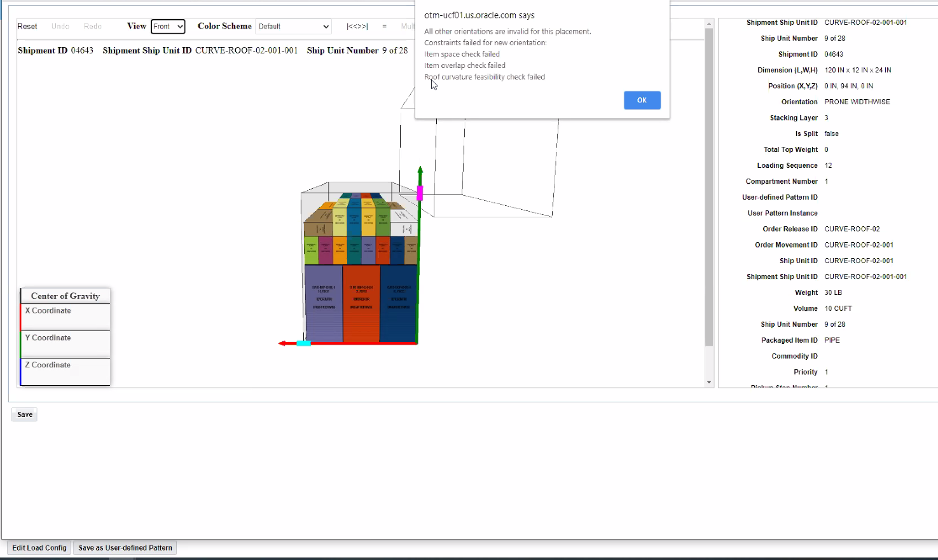
Task: Click the 'PRONE WIDTHWISE' orientation value
Action: pyautogui.click(x=857, y=102)
